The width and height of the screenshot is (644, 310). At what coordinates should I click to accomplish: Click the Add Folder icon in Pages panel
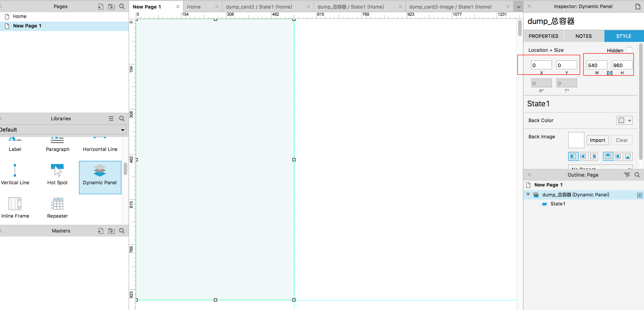coord(111,7)
